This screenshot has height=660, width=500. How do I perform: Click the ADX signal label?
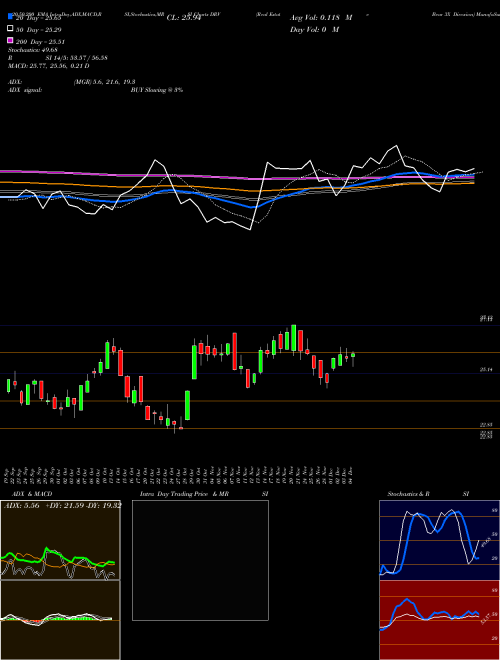point(24,90)
